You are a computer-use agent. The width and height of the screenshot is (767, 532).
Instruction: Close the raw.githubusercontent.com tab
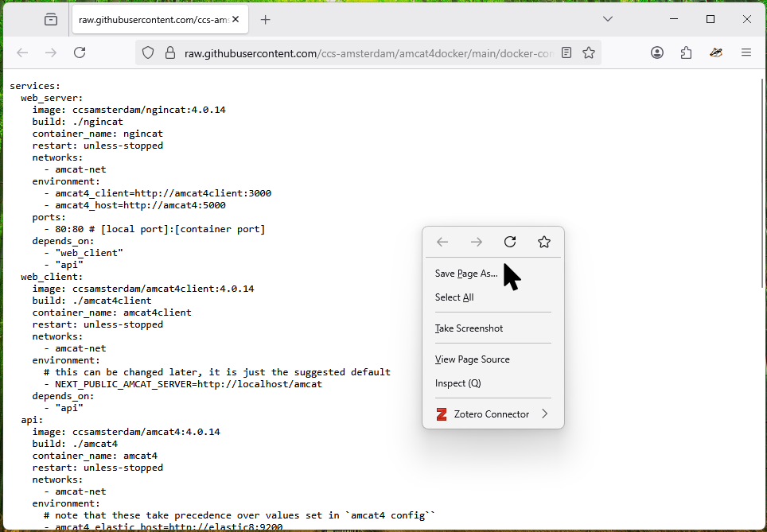point(236,19)
